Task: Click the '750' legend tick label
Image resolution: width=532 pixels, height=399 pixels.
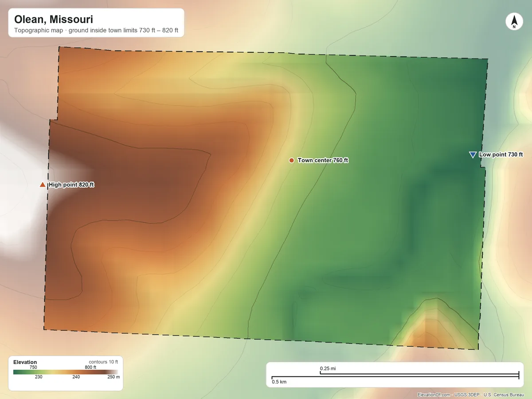Action: tap(33, 367)
